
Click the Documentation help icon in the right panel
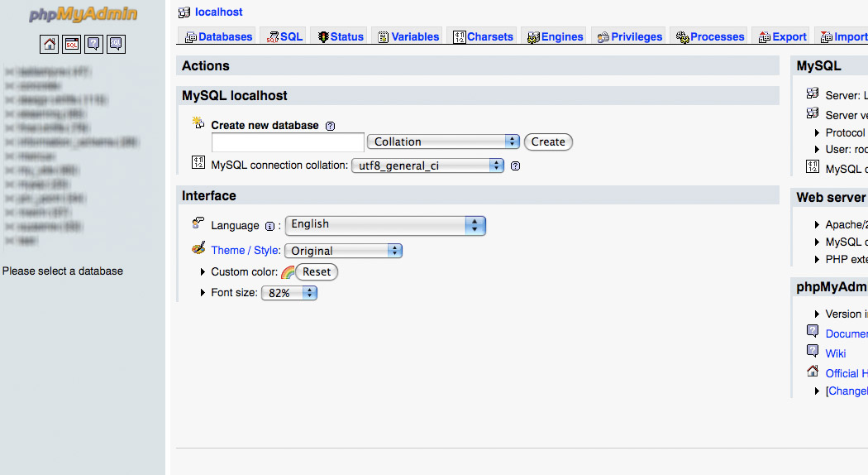813,331
